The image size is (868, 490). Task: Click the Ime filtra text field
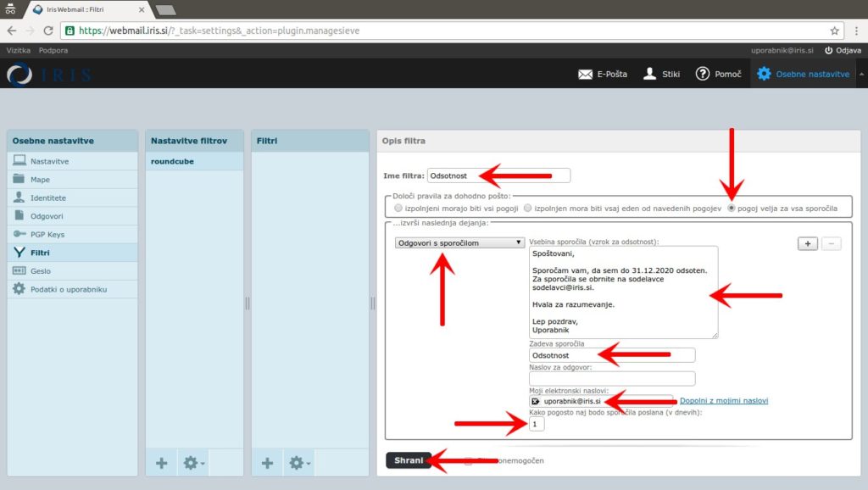point(498,176)
